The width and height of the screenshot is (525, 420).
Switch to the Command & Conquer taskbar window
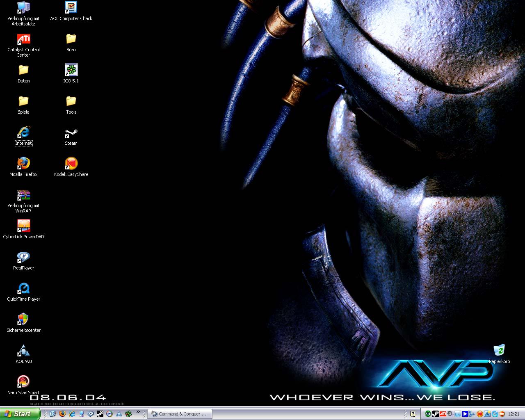coord(179,414)
